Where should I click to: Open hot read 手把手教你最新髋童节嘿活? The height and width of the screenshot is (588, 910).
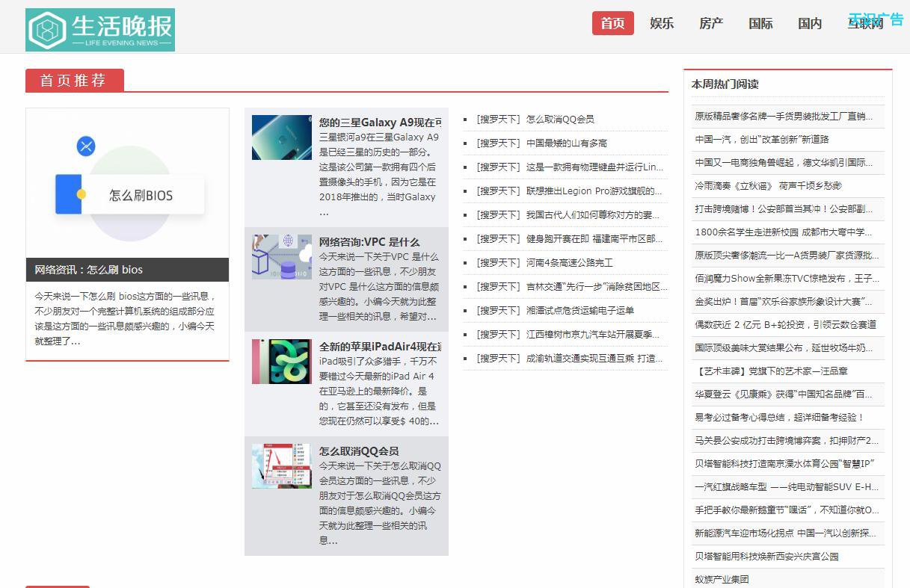pos(787,510)
